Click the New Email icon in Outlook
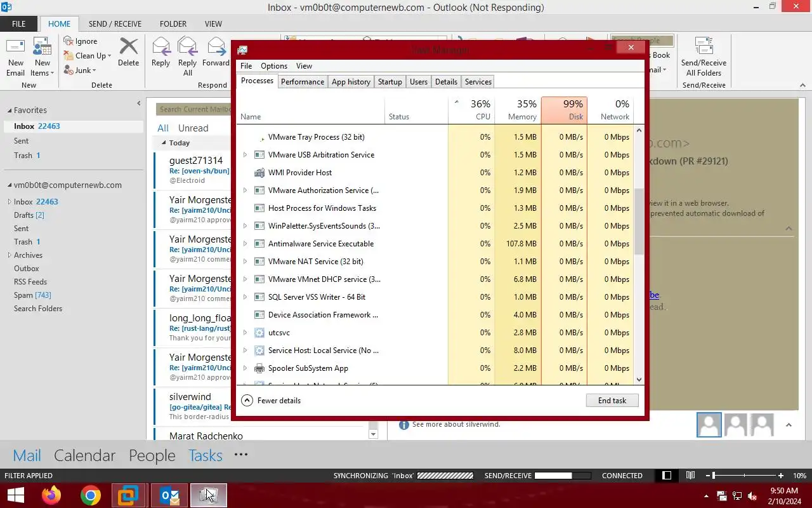 coord(15,47)
